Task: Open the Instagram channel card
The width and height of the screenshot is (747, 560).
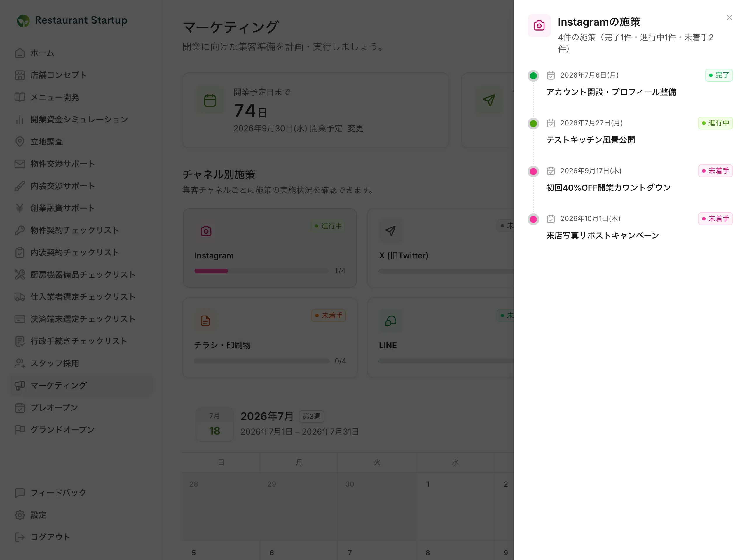Action: coord(270,248)
